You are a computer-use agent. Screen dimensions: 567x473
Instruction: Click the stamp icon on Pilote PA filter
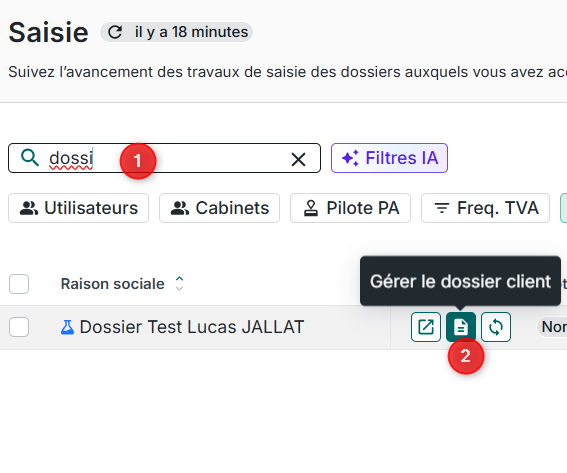(311, 208)
